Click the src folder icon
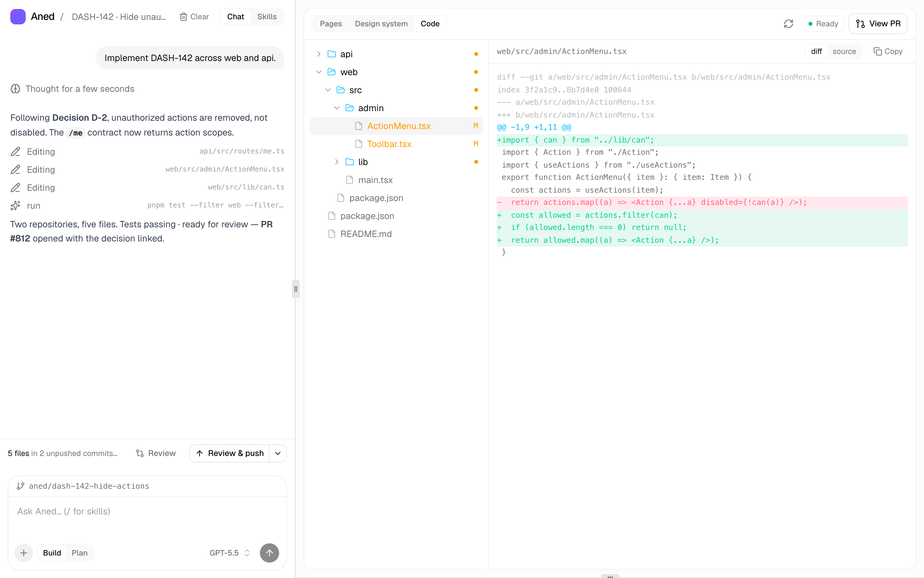The image size is (924, 578). 340,90
